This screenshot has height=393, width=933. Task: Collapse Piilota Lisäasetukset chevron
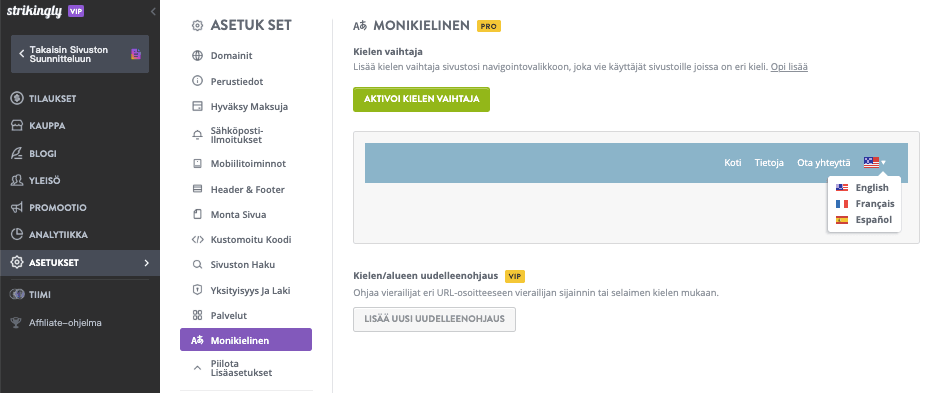click(198, 369)
